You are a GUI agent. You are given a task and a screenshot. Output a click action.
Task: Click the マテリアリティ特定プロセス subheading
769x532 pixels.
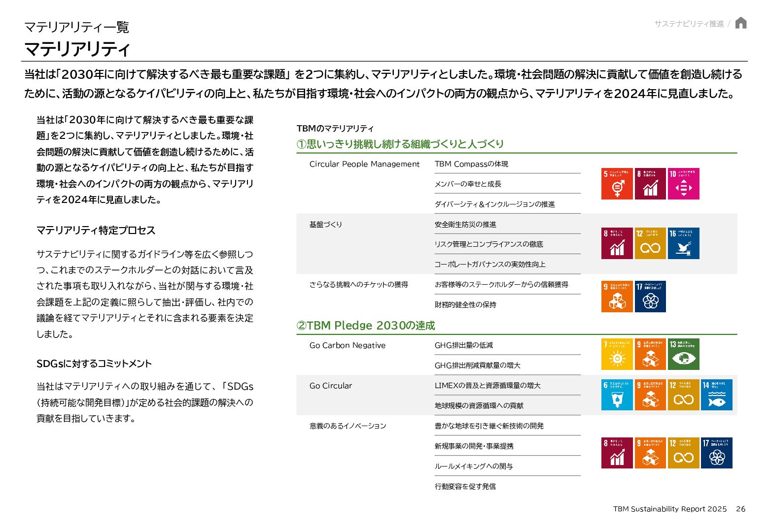click(x=96, y=231)
